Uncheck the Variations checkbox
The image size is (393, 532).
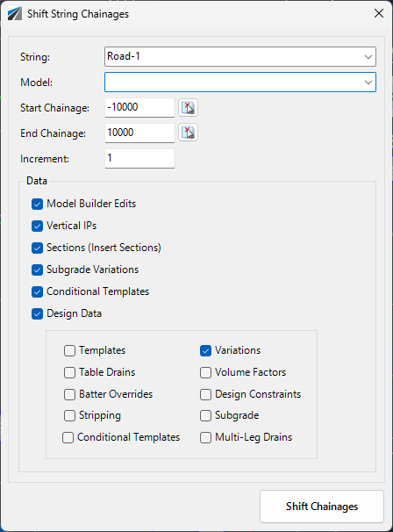205,350
